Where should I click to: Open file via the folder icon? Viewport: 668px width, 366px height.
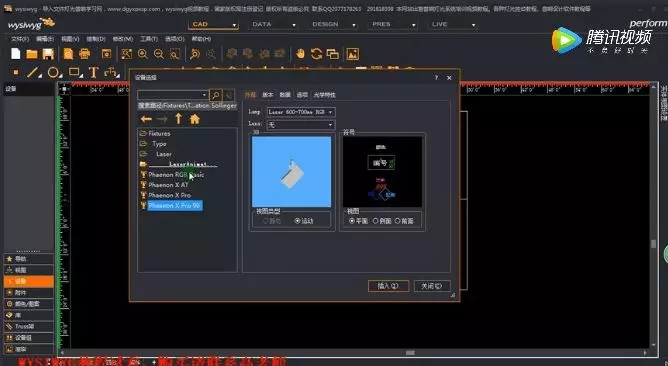point(32,54)
